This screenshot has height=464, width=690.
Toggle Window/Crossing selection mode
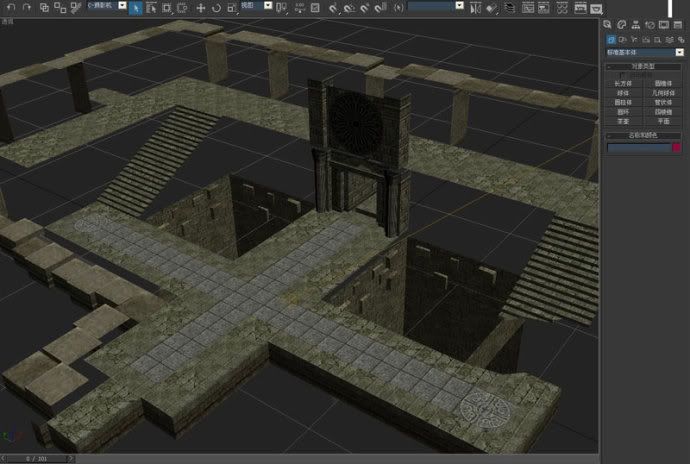184,7
